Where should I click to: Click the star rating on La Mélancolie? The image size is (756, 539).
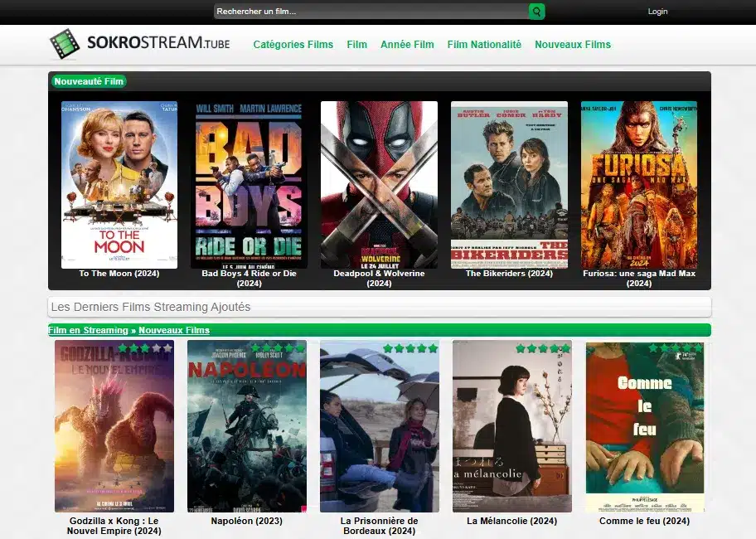pyautogui.click(x=543, y=347)
